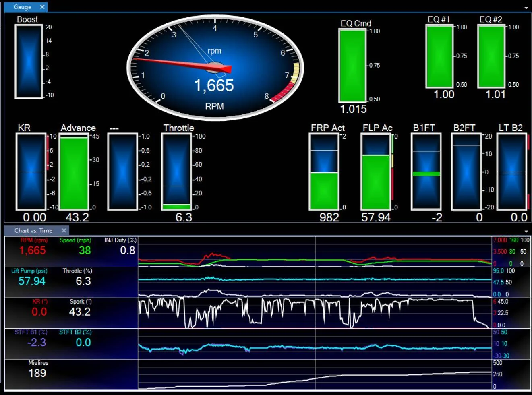Click the FRP Act value 982
Image resolution: width=532 pixels, height=395 pixels.
[329, 217]
